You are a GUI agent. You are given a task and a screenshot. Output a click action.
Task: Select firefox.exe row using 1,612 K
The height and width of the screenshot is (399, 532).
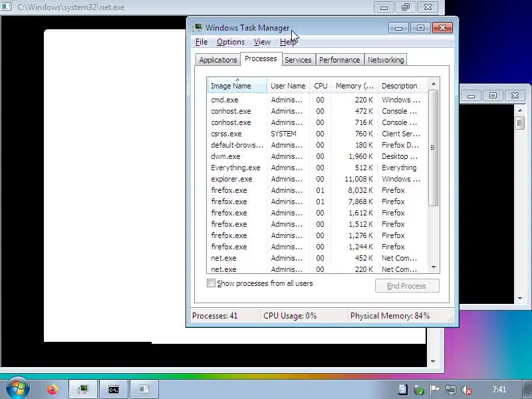[317, 213]
